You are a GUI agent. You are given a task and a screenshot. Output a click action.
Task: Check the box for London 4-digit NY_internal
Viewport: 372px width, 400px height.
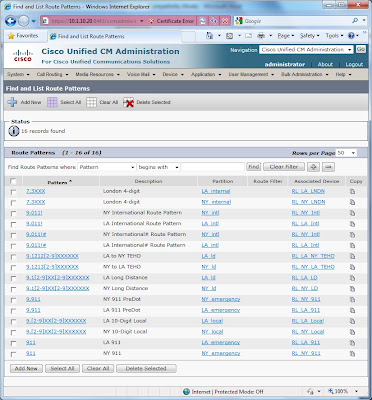pos(13,203)
